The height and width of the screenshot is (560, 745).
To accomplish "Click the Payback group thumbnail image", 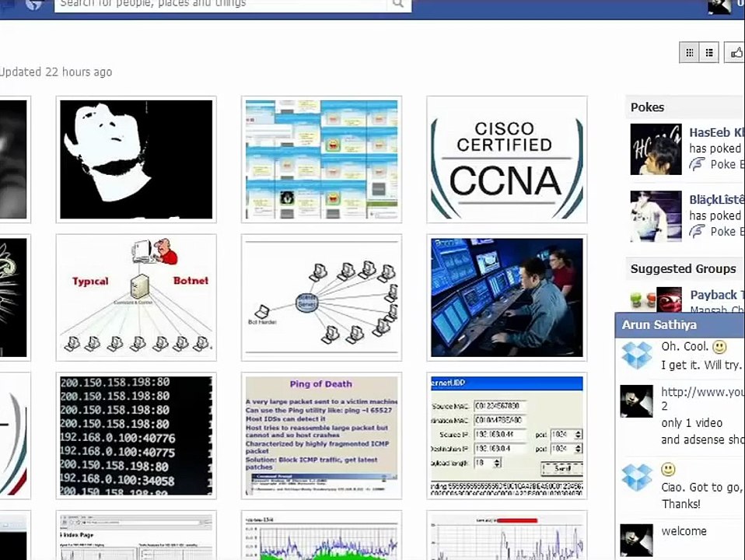I will (x=656, y=299).
